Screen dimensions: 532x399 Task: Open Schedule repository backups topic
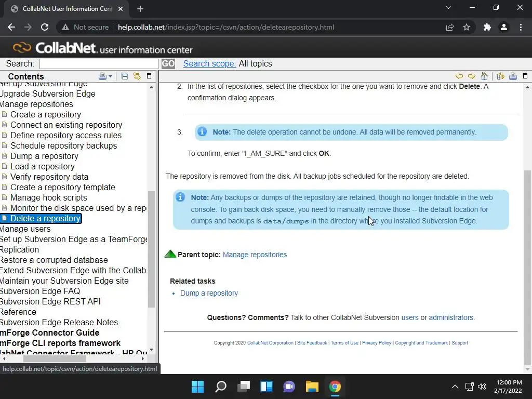(x=64, y=146)
